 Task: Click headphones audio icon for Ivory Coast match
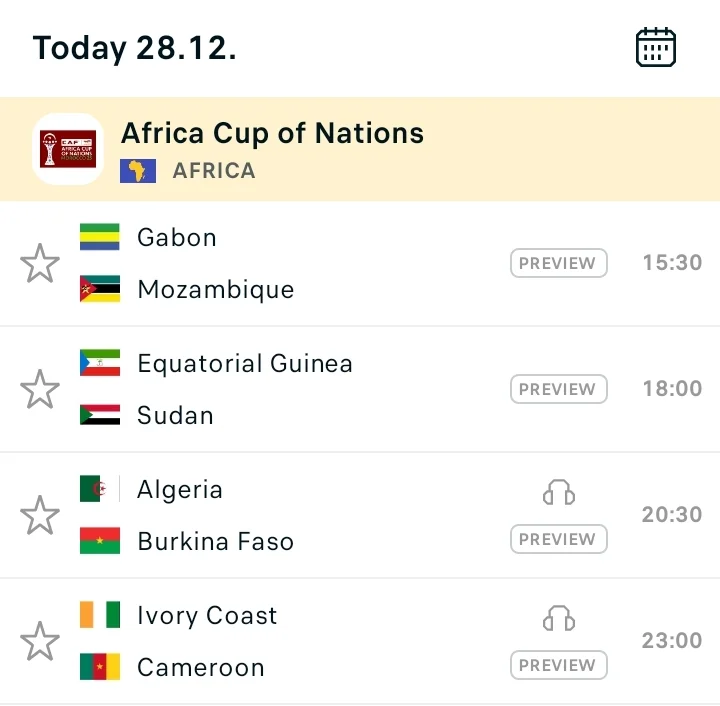click(559, 618)
